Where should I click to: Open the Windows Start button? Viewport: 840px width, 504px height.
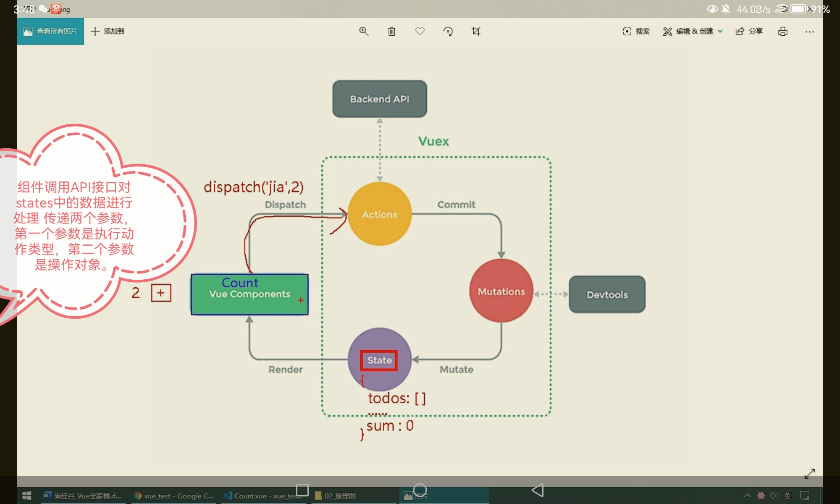click(x=27, y=496)
